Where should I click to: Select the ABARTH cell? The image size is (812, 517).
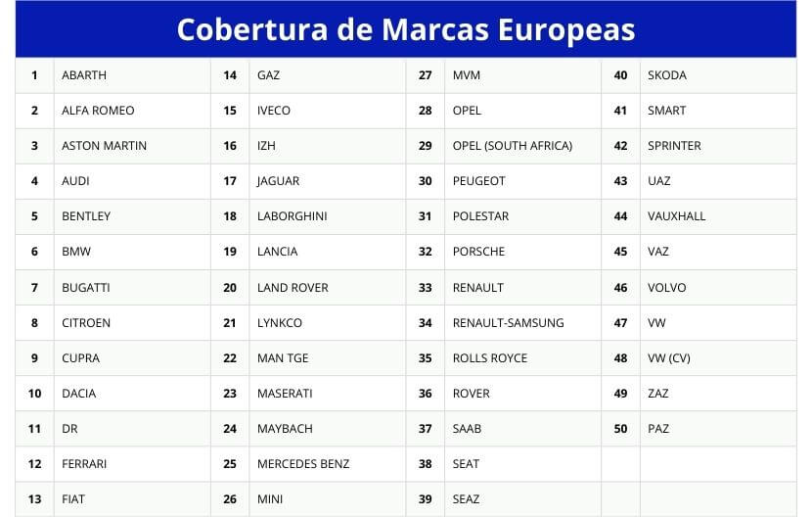click(84, 75)
